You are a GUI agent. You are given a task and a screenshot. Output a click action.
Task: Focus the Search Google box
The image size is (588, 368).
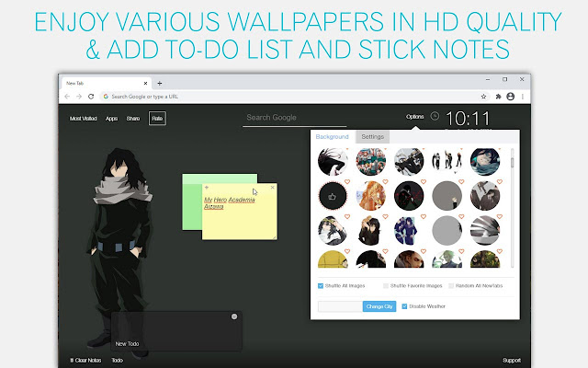294,118
